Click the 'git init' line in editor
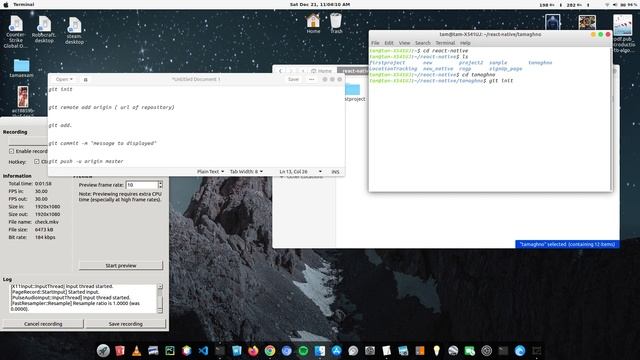This screenshot has height=360, width=640. pos(60,89)
